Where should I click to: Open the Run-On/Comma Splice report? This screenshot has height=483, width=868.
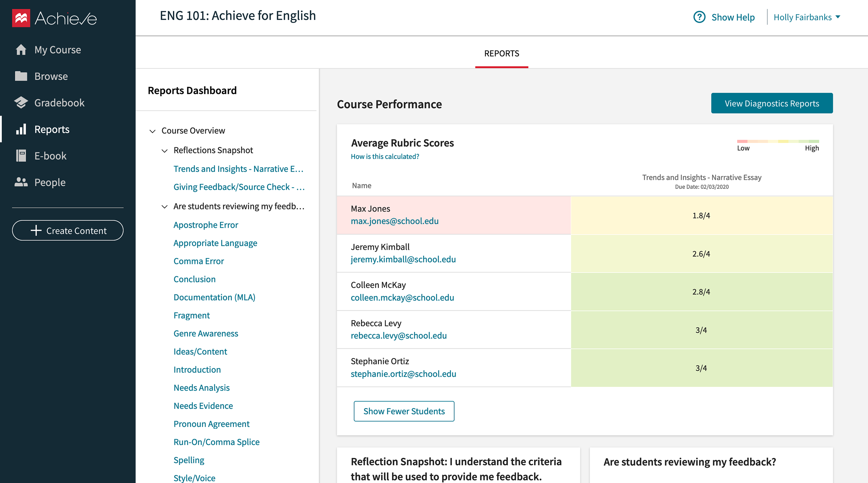tap(216, 442)
